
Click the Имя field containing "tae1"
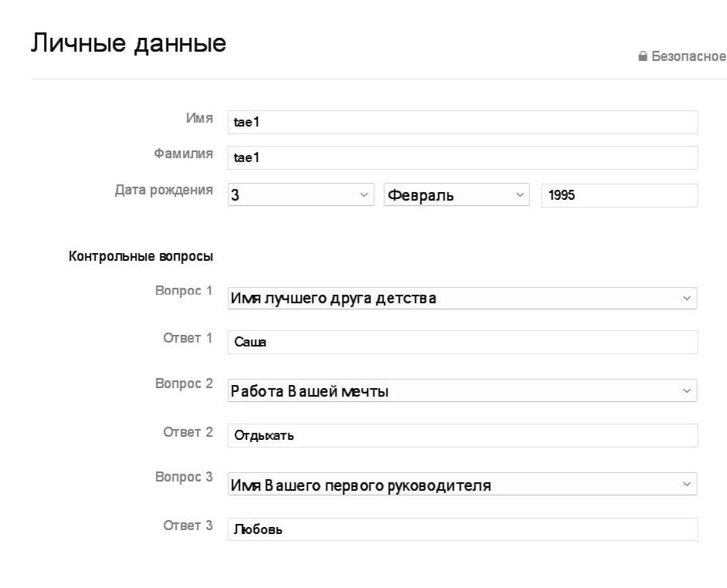[463, 121]
